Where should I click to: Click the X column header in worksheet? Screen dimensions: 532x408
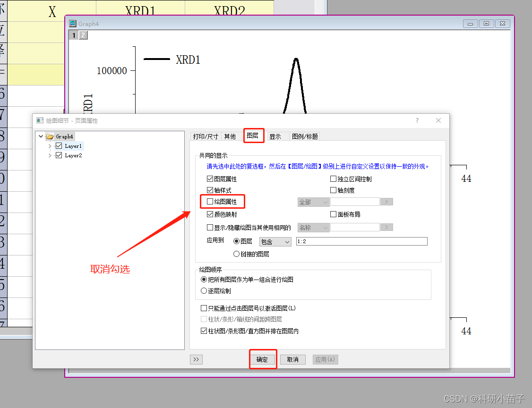pyautogui.click(x=52, y=11)
